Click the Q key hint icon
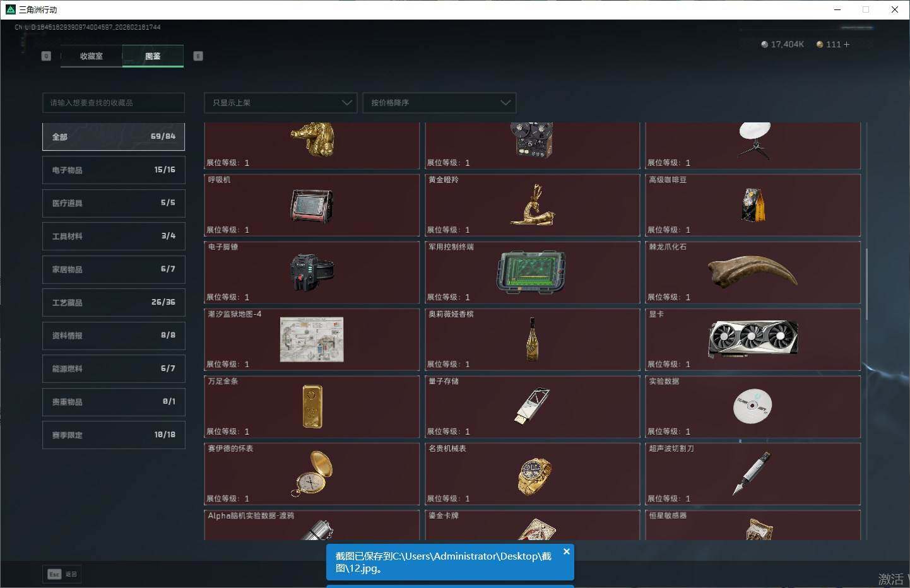910x588 pixels. coord(46,56)
